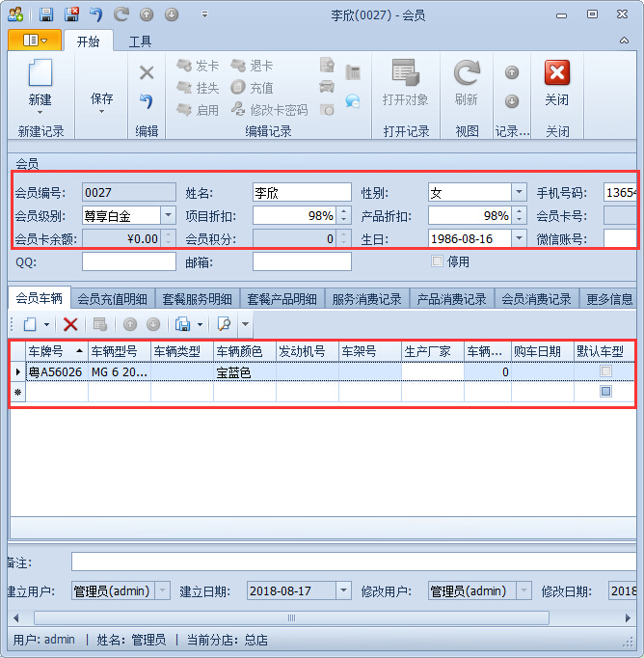The width and height of the screenshot is (644, 658).
Task: Open the 会员级别 dropdown
Action: coord(168,216)
